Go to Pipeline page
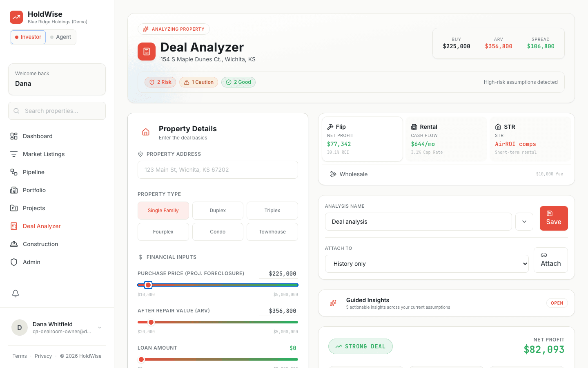 tap(57, 172)
